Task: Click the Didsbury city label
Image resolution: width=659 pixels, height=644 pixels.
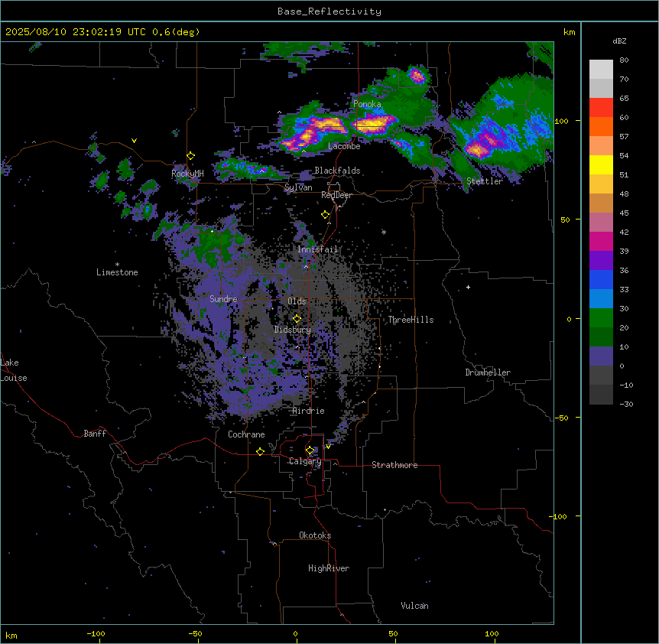Action: [x=293, y=330]
